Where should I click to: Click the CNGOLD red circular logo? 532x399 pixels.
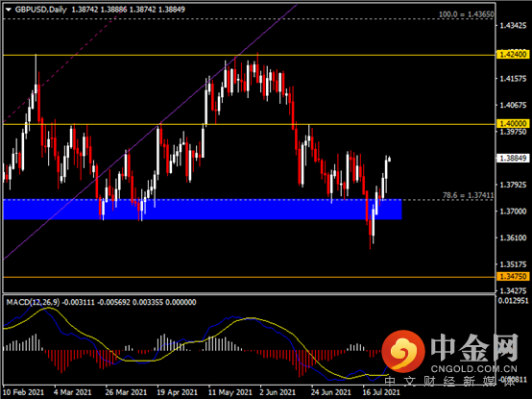403,352
